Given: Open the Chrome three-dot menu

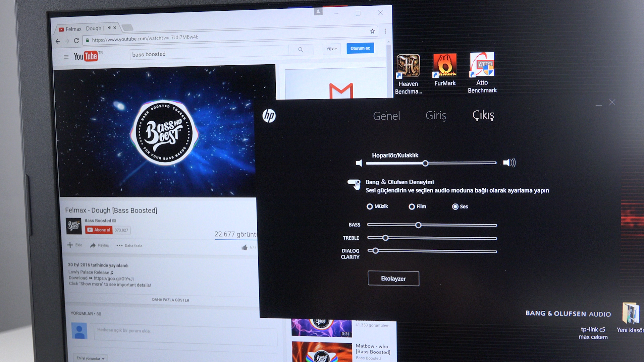Looking at the screenshot, I should click(385, 31).
